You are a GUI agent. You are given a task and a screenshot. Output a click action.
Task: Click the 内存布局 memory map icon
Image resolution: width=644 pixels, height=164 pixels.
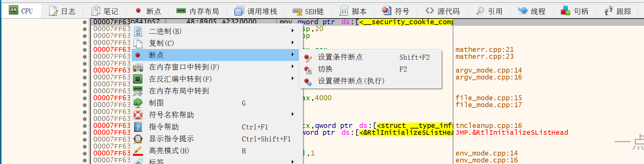[x=181, y=11]
